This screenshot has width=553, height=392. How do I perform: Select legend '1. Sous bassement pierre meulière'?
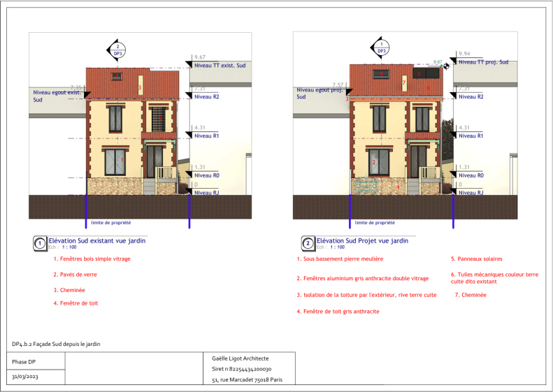point(340,259)
